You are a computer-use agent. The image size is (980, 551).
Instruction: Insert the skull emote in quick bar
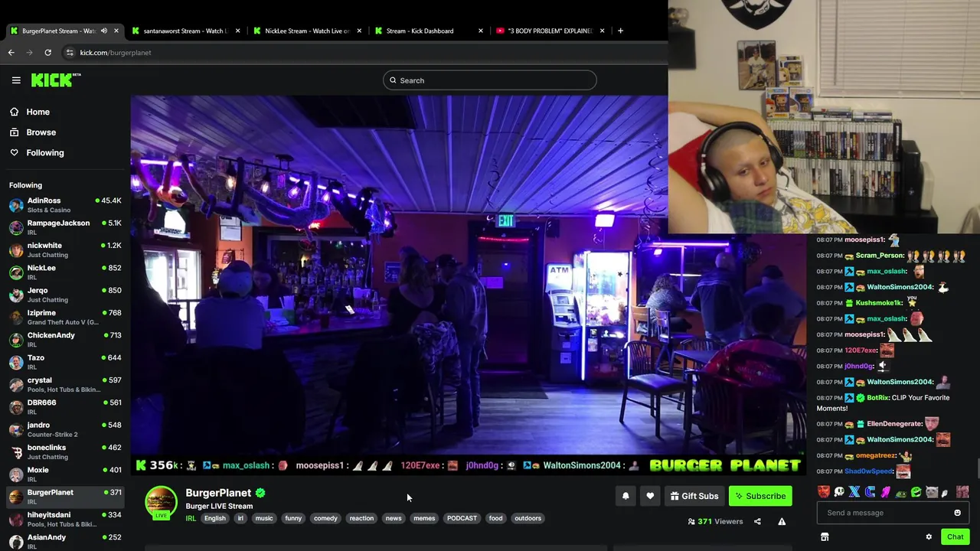[x=839, y=491]
